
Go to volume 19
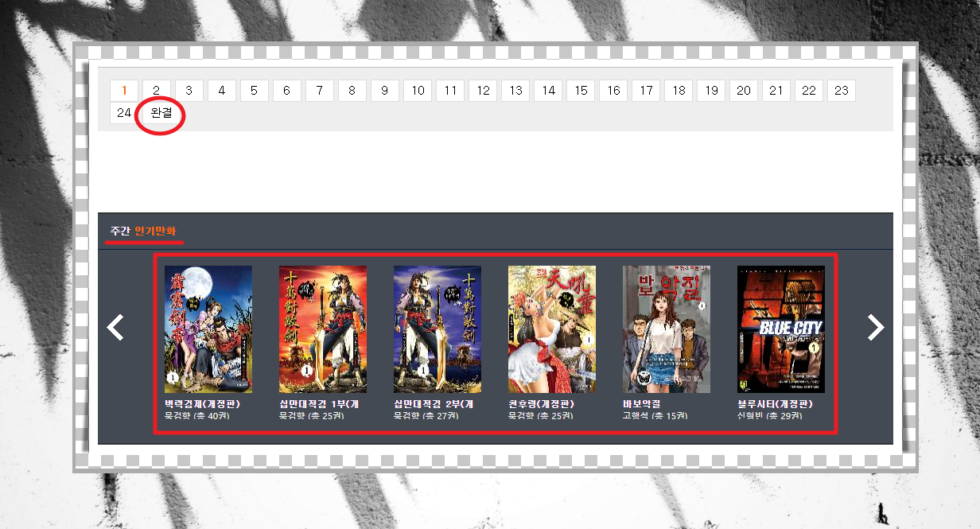[x=711, y=91]
